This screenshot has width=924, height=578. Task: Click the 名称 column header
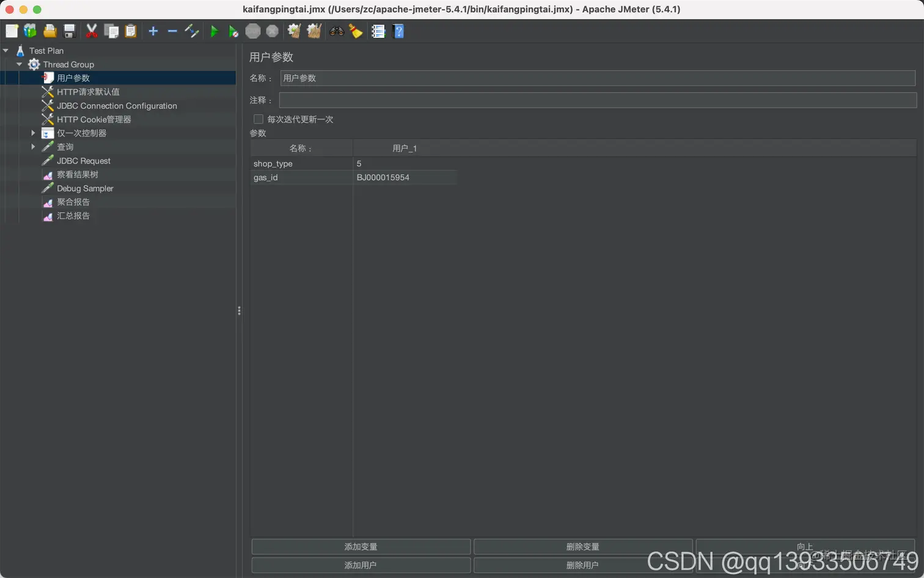pyautogui.click(x=301, y=148)
